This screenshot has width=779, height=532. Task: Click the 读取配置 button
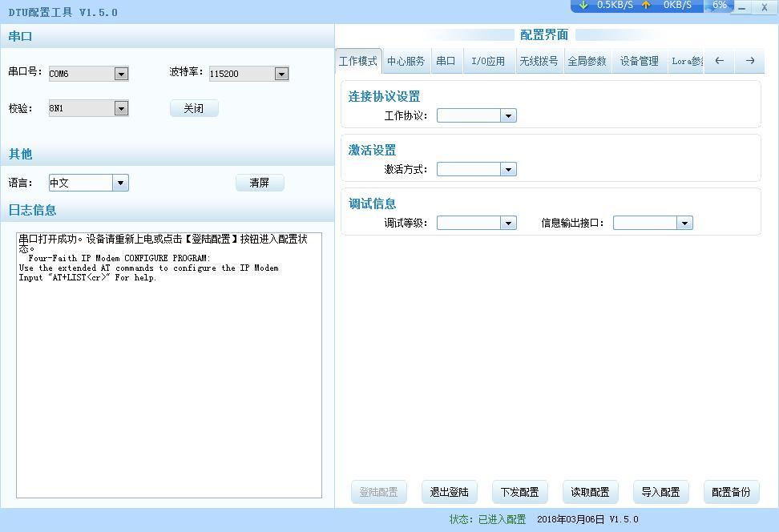pos(590,492)
